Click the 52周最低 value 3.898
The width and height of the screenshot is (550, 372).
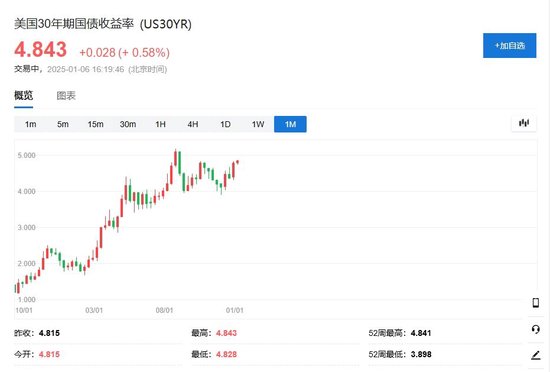tap(421, 354)
